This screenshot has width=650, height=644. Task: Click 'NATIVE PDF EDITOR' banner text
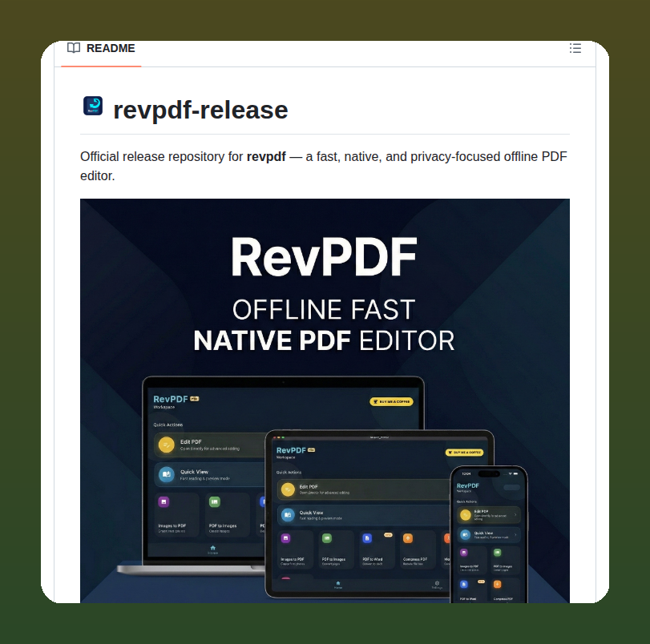coord(324,340)
